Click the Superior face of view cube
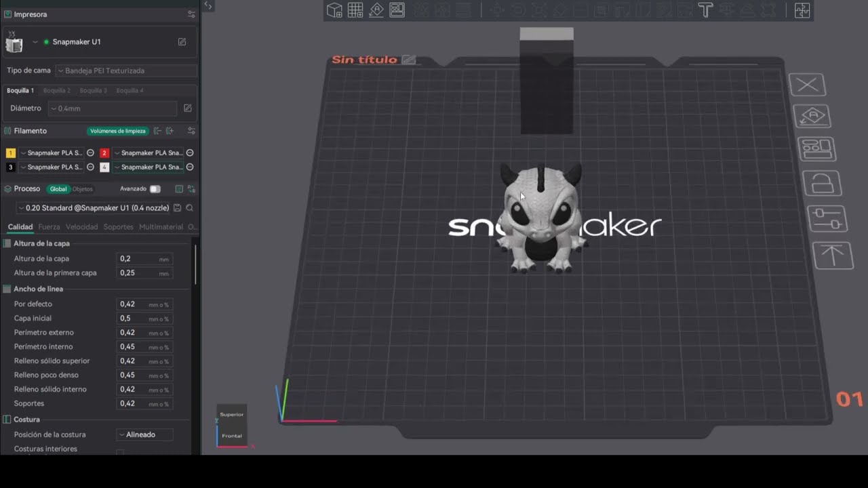Viewport: 868px width, 488px height. 232,414
